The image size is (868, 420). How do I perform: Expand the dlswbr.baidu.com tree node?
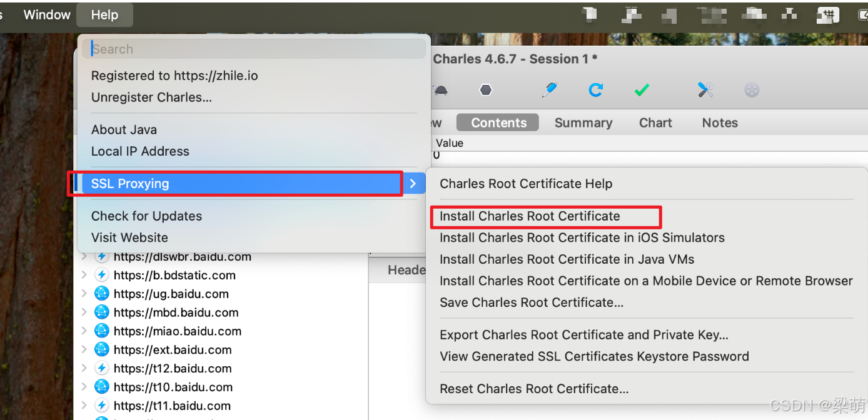tap(84, 257)
